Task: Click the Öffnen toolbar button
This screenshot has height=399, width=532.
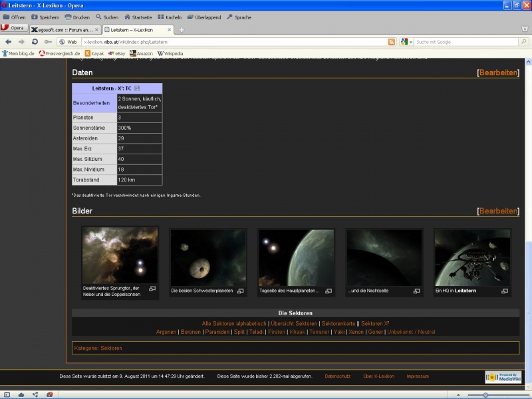Action: (15, 17)
